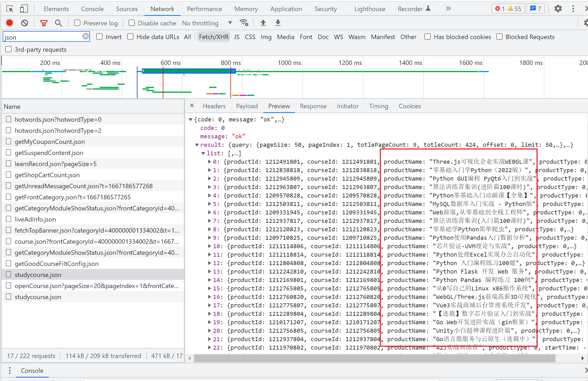Expand list item 0 in JSON preview
This screenshot has width=588, height=381.
[210, 162]
